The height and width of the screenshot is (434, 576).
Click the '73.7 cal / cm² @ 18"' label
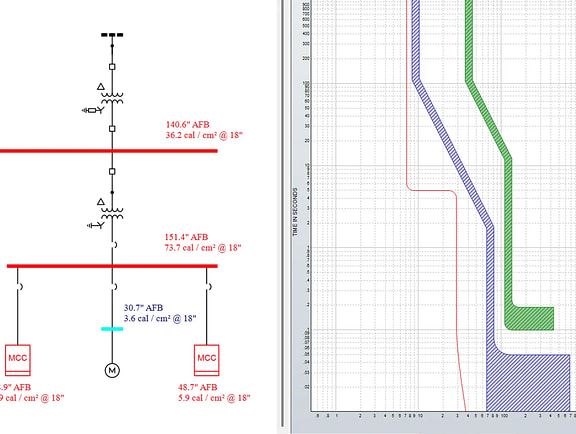[x=203, y=247]
